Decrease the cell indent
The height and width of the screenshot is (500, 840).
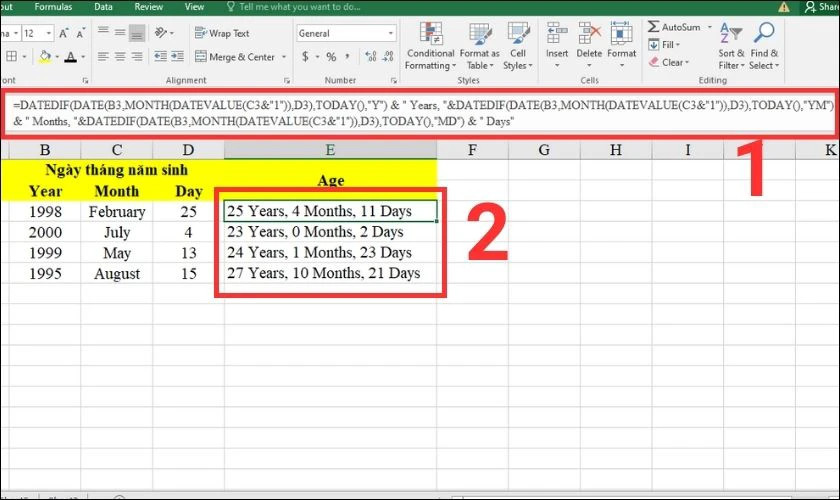[160, 56]
